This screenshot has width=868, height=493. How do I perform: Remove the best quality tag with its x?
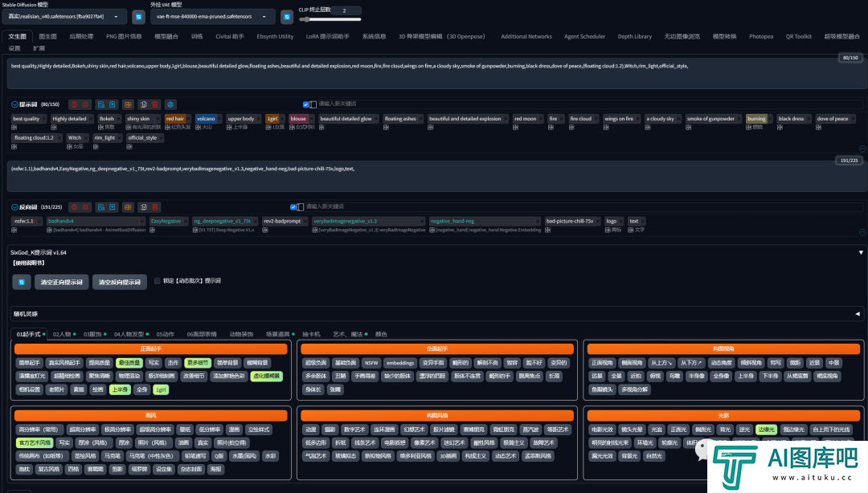click(43, 119)
